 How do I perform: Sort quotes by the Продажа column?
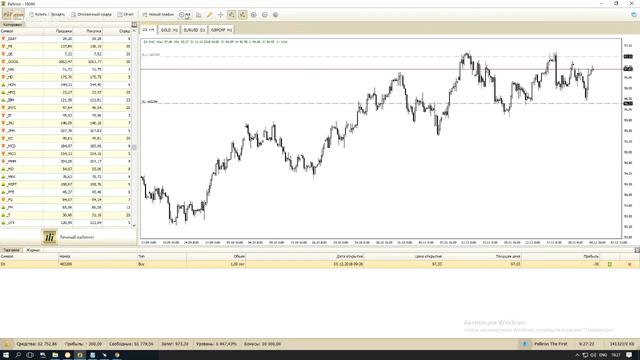pyautogui.click(x=58, y=31)
